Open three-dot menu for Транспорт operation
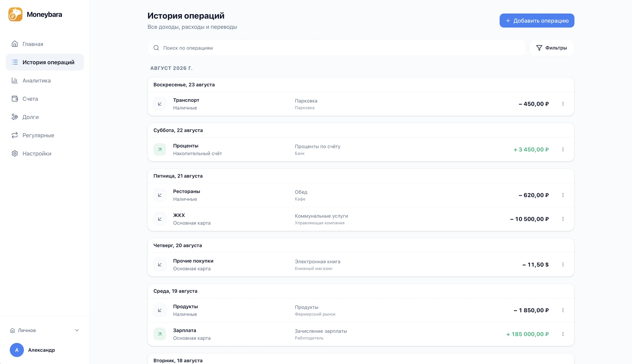This screenshot has height=364, width=632. 563,104
